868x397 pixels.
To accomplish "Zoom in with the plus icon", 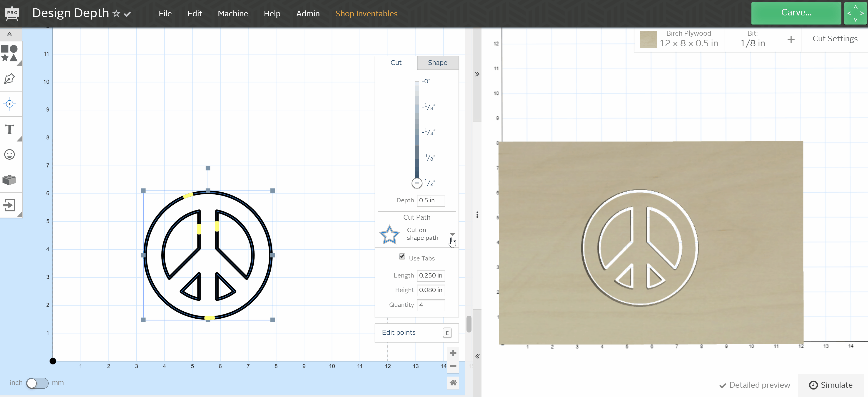I will [x=453, y=353].
